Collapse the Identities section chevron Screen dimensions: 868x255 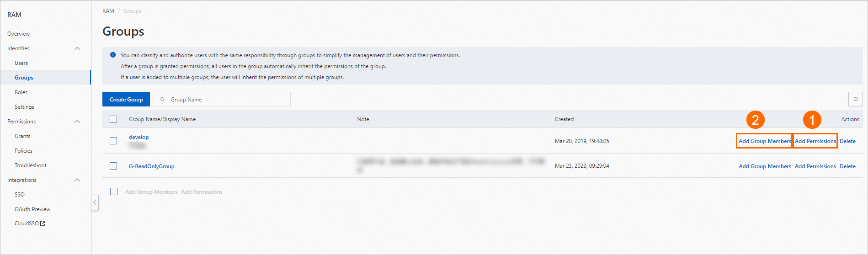pyautogui.click(x=77, y=48)
